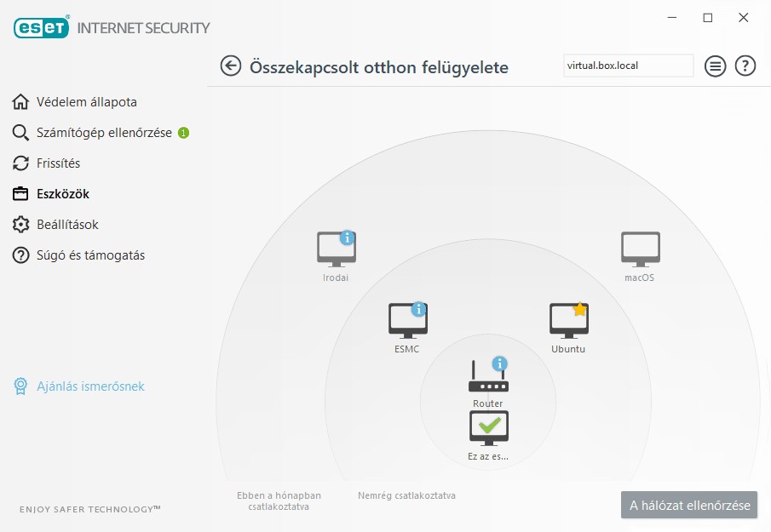Click the info badge on the Irodai device
This screenshot has width=771, height=532.
[347, 237]
